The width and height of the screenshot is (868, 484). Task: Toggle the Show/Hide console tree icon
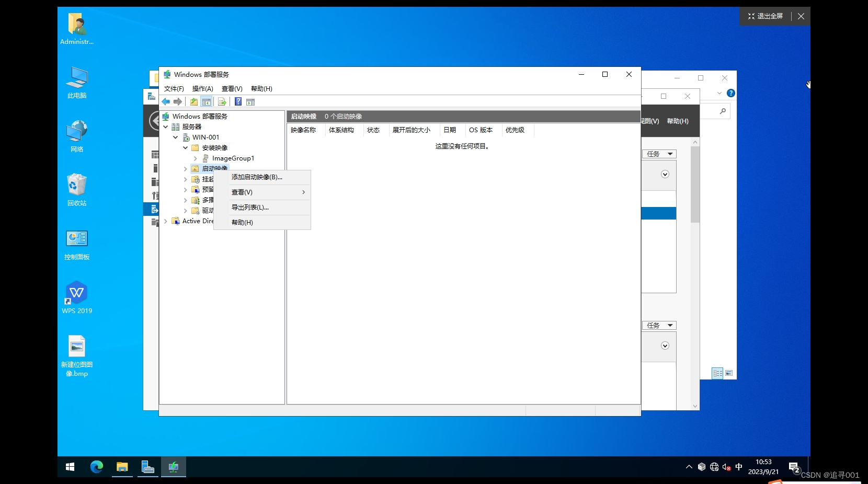(207, 102)
